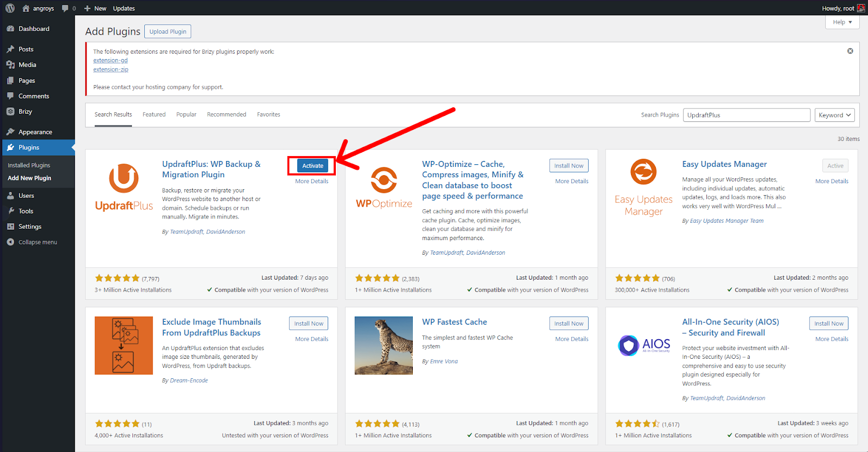Expand the Help dropdown panel

tap(843, 22)
